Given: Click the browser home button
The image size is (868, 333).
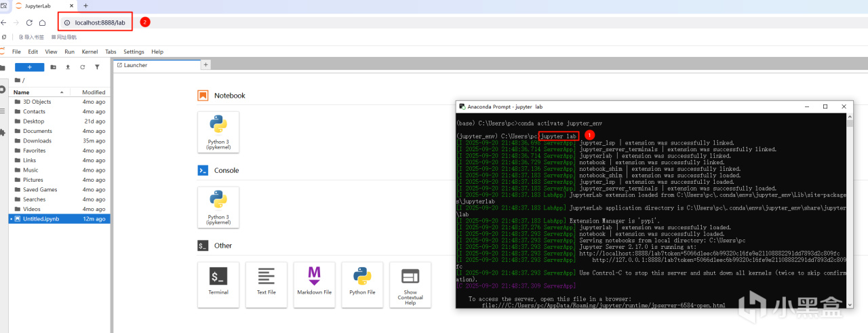Looking at the screenshot, I should tap(42, 22).
